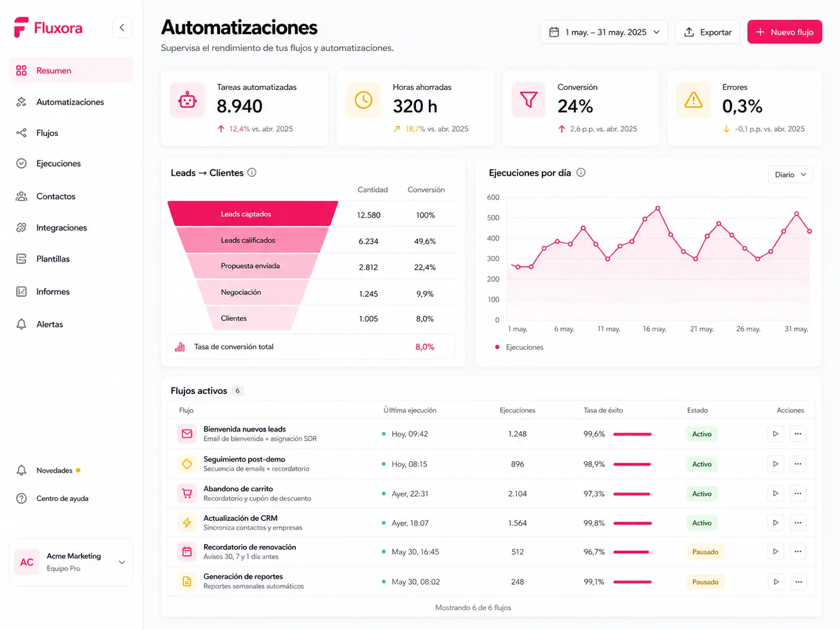Click the cart icon of Abandono de carrito
The image size is (840, 630).
coord(187,493)
